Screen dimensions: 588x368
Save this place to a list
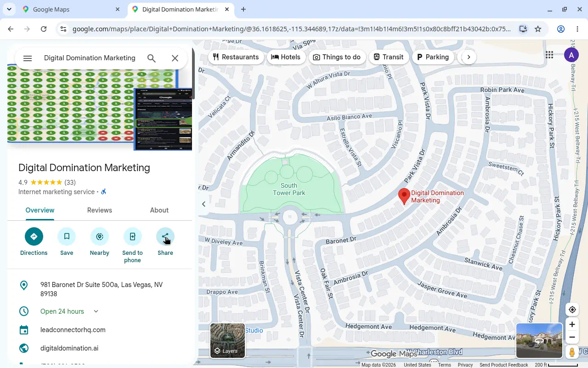click(67, 242)
